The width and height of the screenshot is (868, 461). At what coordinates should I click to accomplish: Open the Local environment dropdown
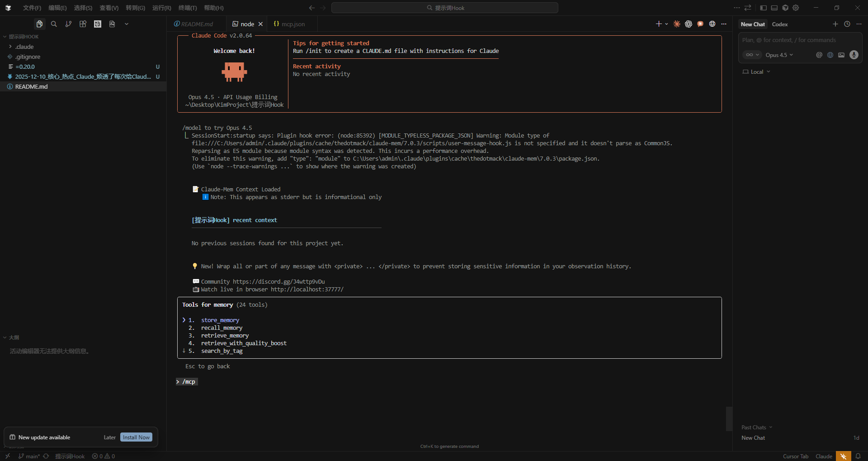click(756, 71)
